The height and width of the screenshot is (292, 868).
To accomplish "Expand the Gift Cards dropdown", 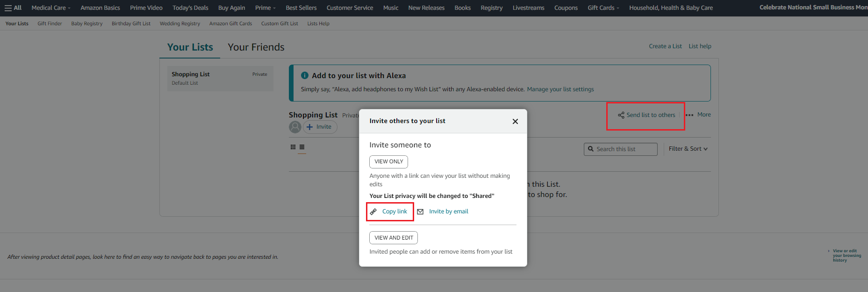I will click(x=603, y=8).
